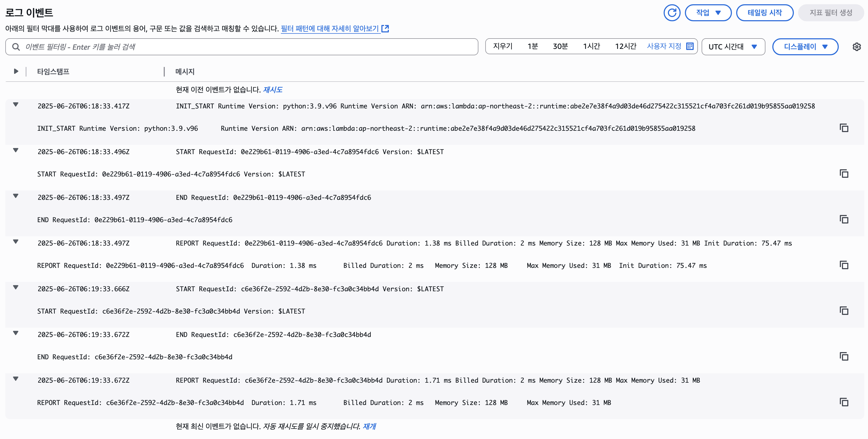Select the 1분 time range
Image resolution: width=868 pixels, height=439 pixels.
click(533, 47)
